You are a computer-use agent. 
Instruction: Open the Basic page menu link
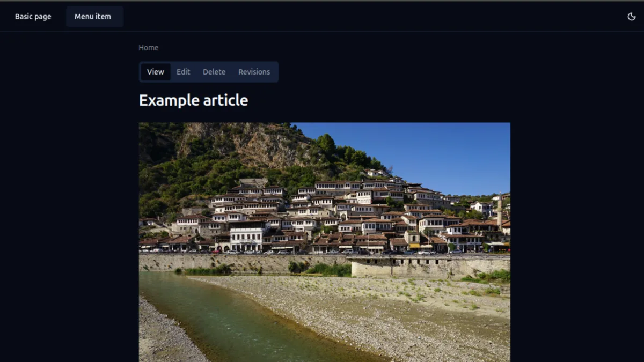tap(33, 17)
